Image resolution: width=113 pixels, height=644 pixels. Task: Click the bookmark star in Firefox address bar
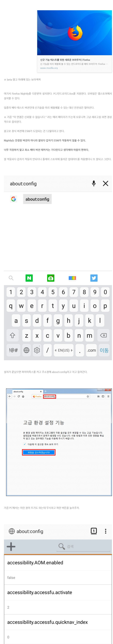88,396
